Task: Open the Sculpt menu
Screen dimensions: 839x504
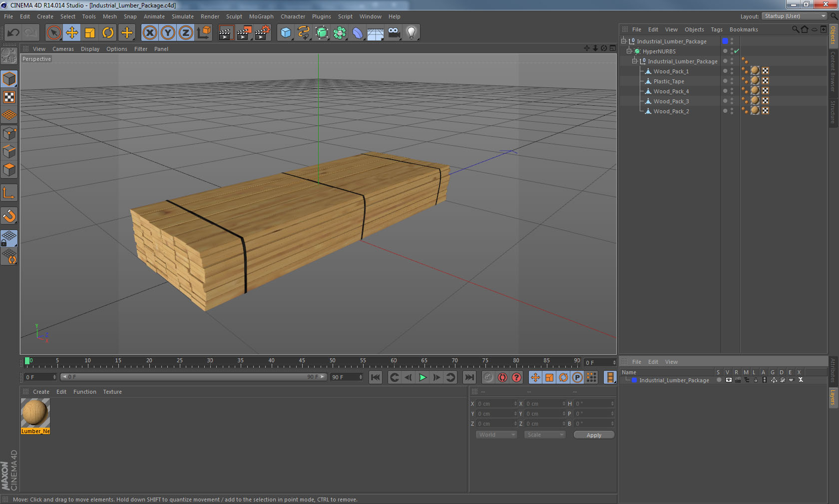Action: tap(234, 16)
